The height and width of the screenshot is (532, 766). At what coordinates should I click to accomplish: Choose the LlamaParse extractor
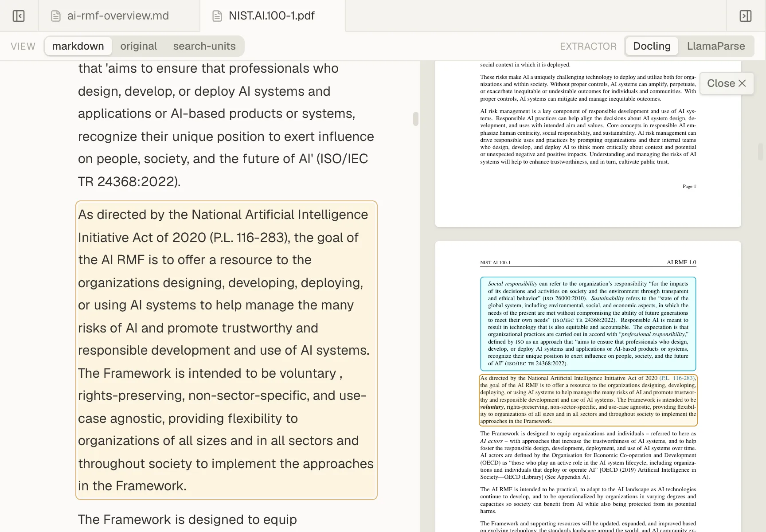point(716,46)
